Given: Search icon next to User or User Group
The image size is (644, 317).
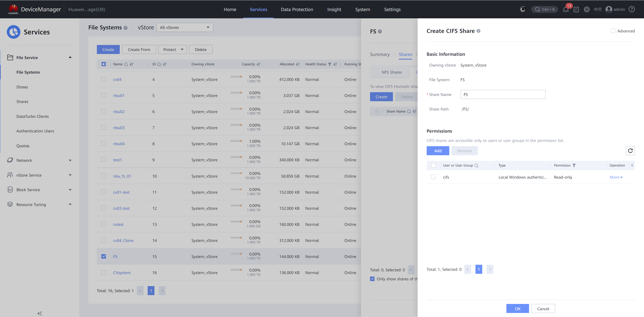Looking at the screenshot, I should coord(476,165).
